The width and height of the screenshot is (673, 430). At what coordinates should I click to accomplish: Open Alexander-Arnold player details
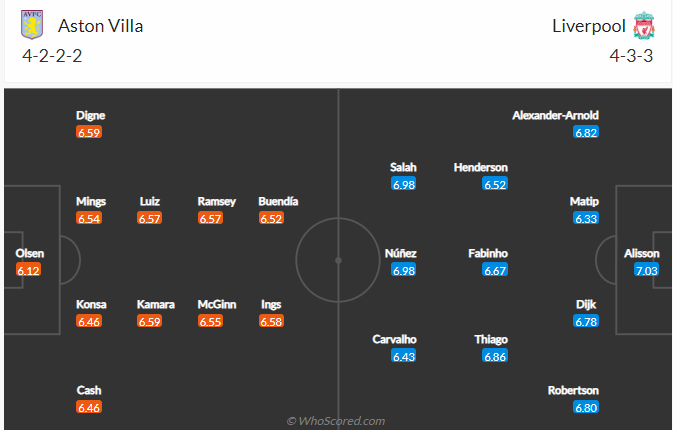click(x=555, y=115)
